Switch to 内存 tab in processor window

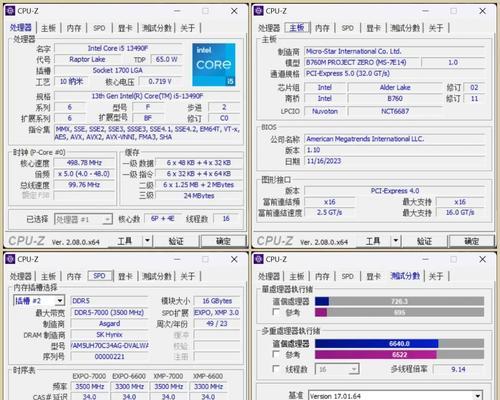click(x=74, y=28)
